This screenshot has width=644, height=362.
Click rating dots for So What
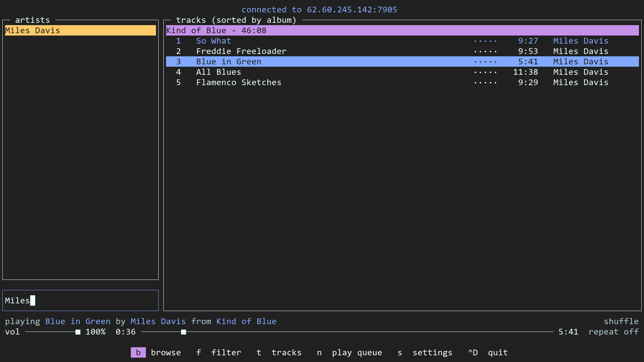click(x=485, y=41)
